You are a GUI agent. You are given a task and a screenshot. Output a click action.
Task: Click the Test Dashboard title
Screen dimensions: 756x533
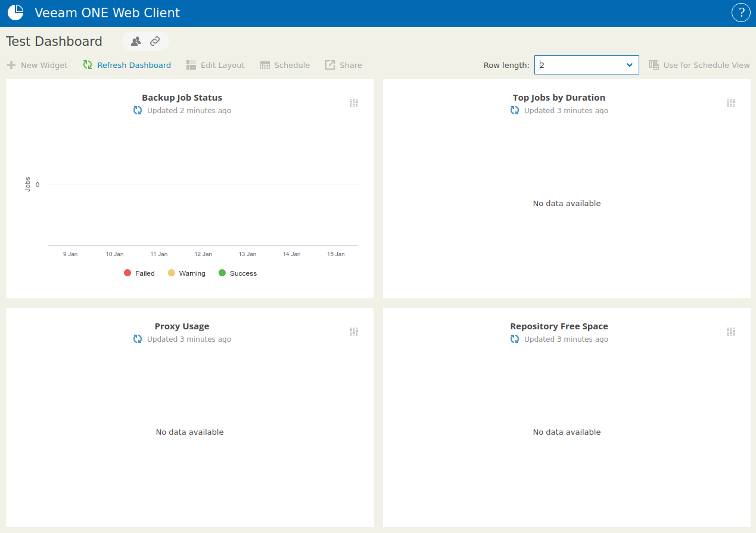54,41
